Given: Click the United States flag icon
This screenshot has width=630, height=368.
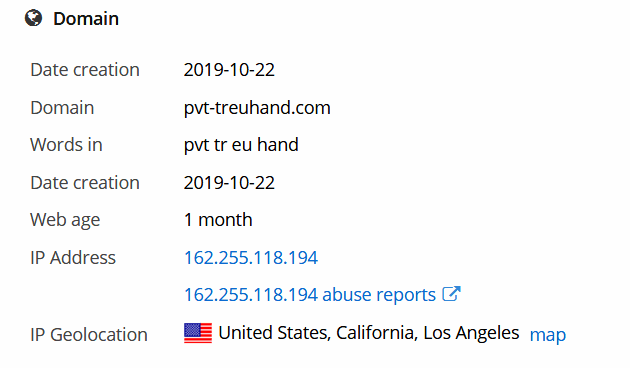Looking at the screenshot, I should [198, 333].
